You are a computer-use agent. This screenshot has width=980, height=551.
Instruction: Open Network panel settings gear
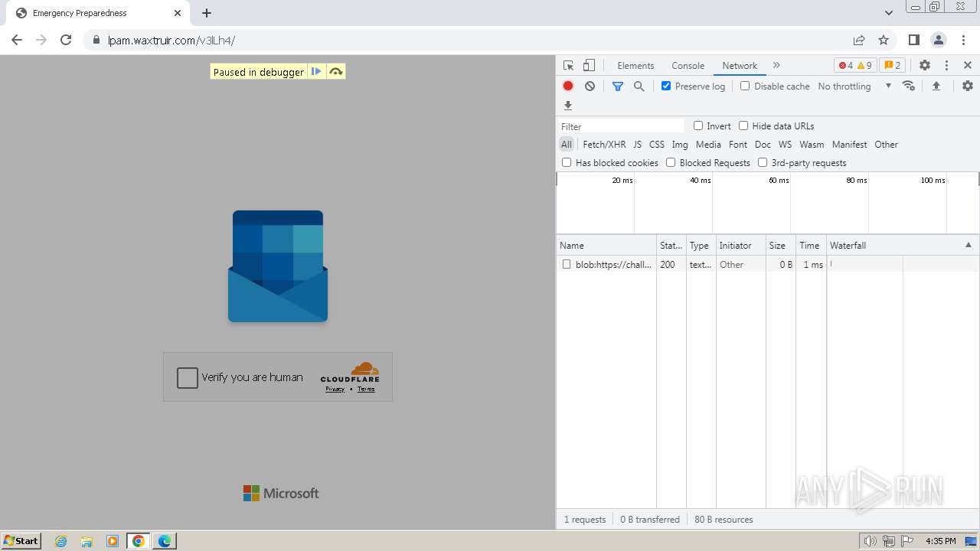click(968, 86)
